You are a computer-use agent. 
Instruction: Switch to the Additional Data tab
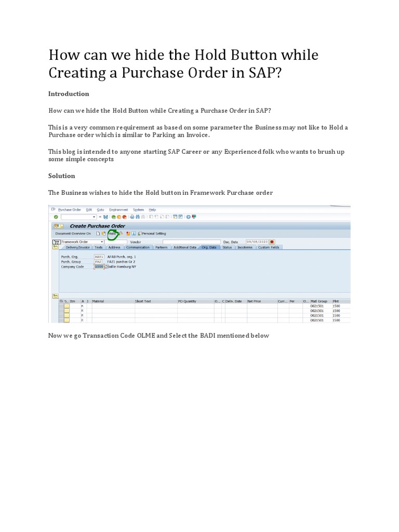[x=185, y=247]
